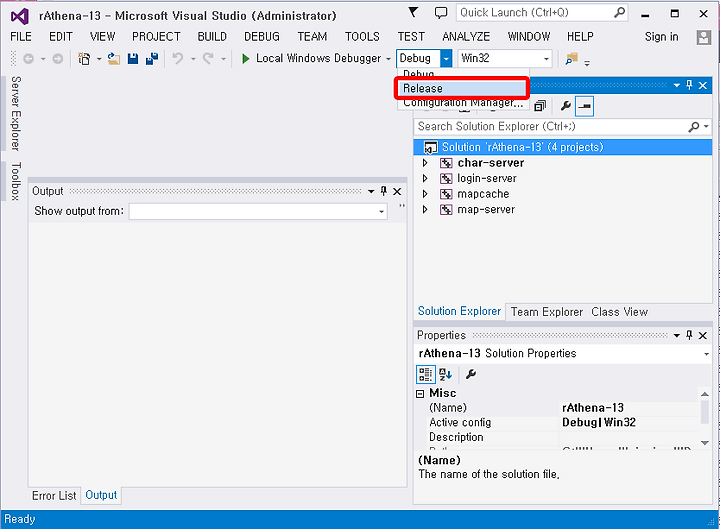Expand the map-server project node

(x=425, y=209)
